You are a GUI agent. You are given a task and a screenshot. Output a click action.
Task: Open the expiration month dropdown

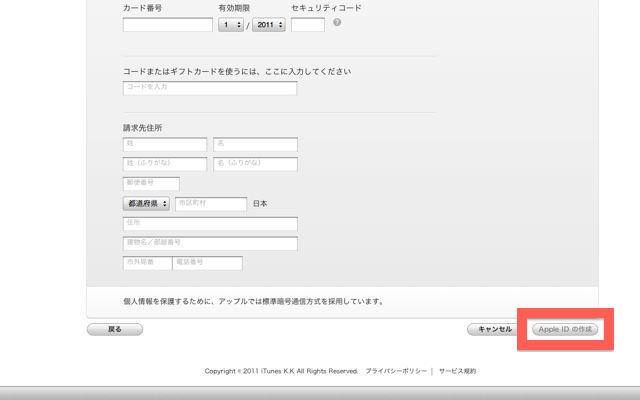[231, 25]
